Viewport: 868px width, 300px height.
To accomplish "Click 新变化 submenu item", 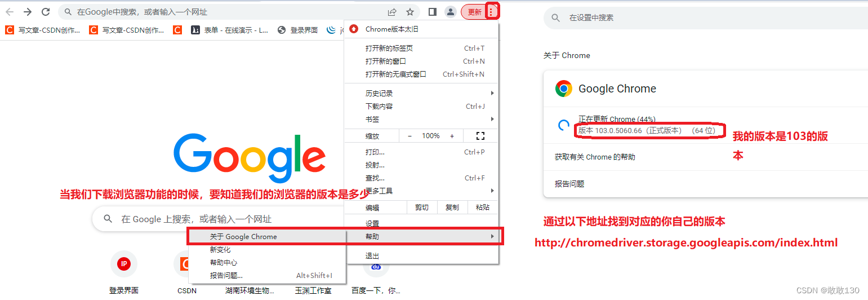I will coord(266,250).
